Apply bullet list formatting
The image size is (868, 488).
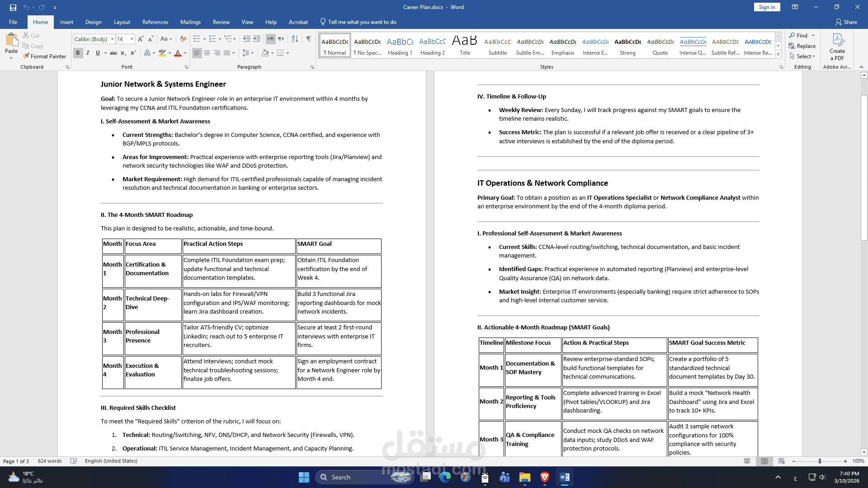click(197, 39)
